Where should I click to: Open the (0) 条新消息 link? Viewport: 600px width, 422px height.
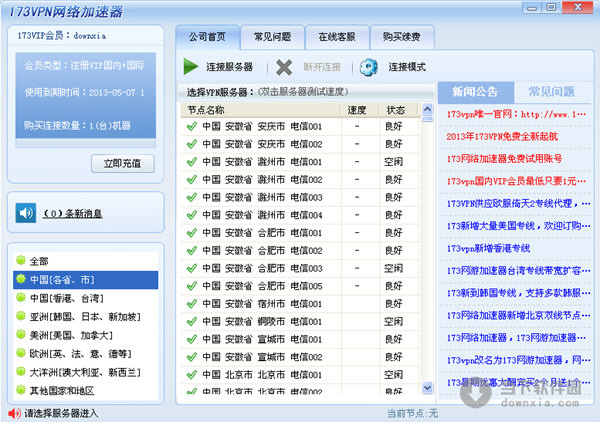point(70,213)
